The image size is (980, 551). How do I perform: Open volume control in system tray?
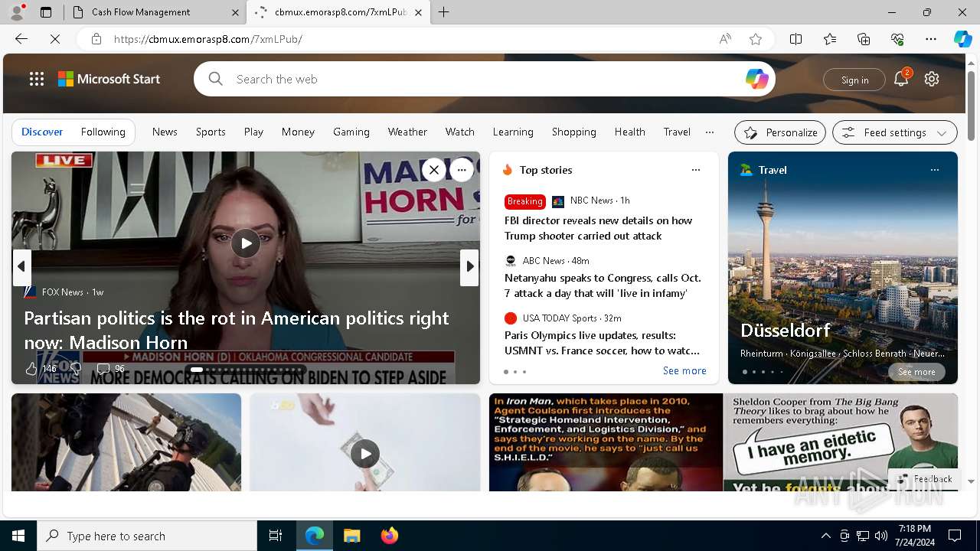(880, 536)
